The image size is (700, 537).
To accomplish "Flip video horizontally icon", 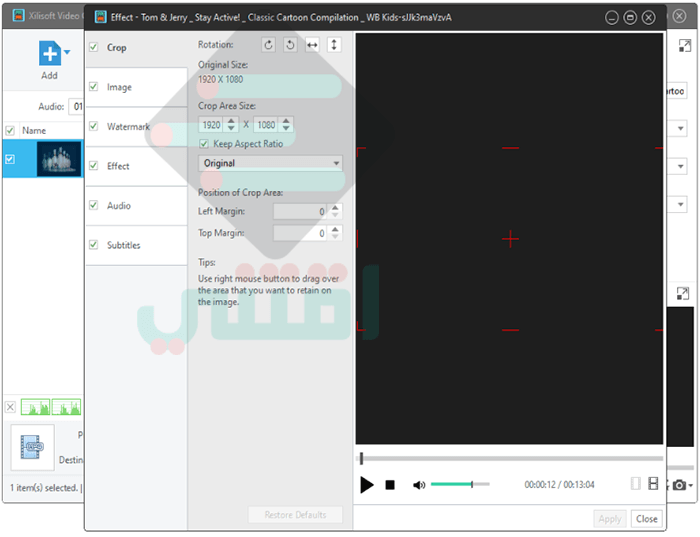I will (312, 45).
